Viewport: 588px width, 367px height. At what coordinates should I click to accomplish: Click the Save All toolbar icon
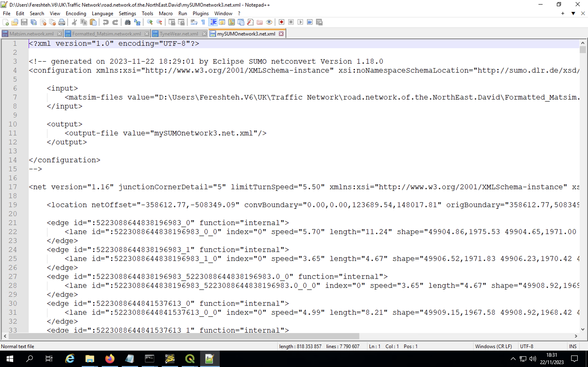33,22
